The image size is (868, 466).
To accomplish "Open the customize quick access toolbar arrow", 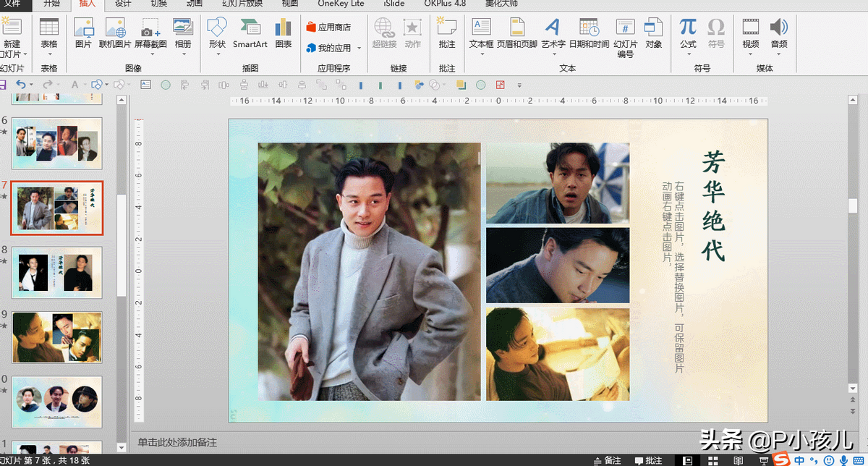I will pos(519,85).
